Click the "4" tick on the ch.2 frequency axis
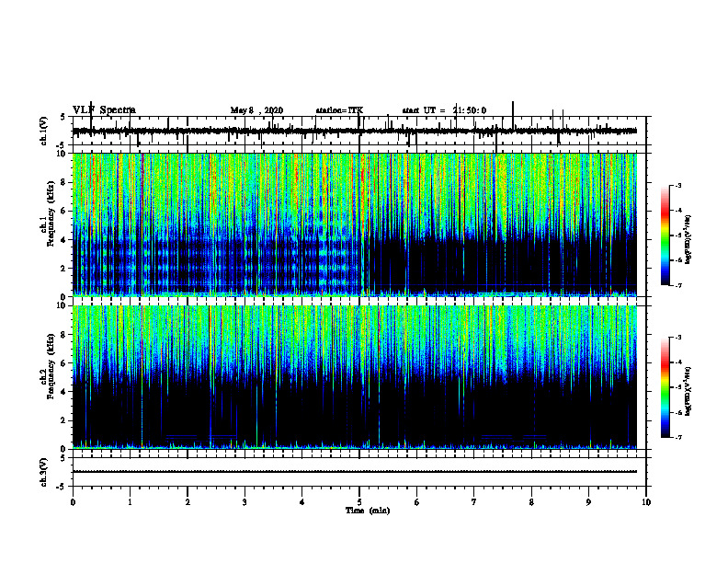 pyautogui.click(x=65, y=392)
